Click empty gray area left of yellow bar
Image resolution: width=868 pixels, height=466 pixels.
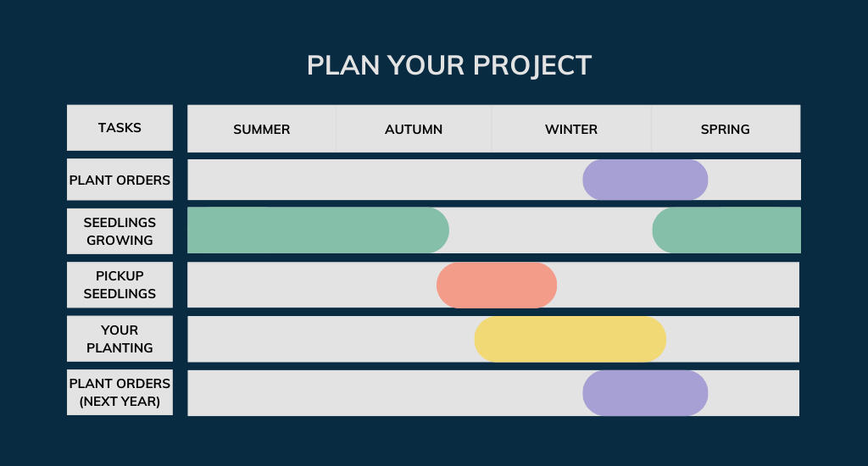(331, 339)
